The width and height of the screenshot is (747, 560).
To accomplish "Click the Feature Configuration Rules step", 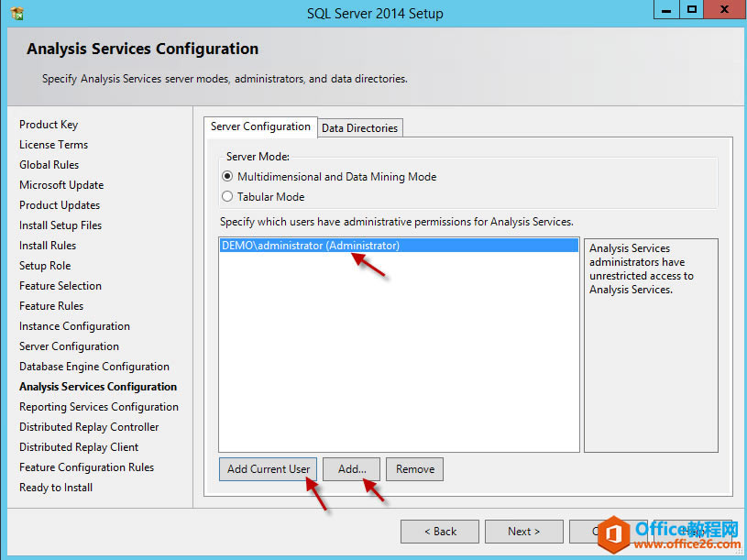I will point(87,467).
